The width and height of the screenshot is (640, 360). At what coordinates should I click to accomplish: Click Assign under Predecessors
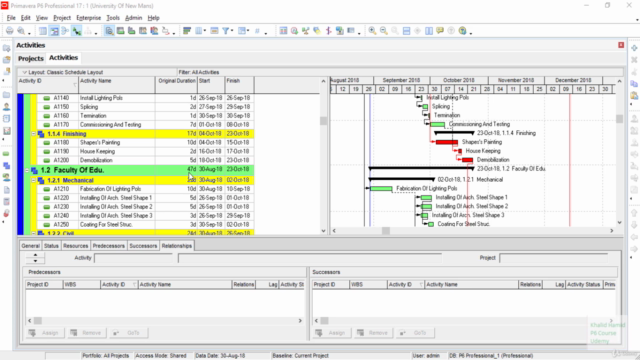point(45,333)
